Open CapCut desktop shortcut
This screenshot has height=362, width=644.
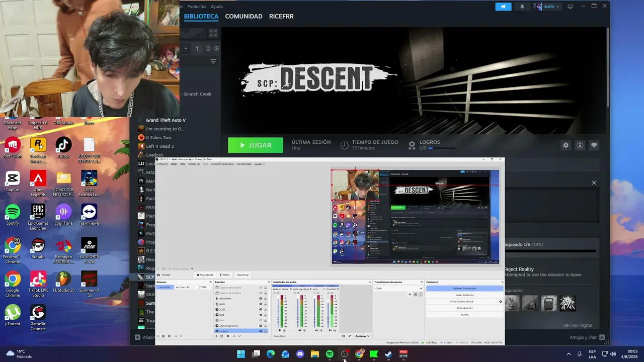point(13,182)
